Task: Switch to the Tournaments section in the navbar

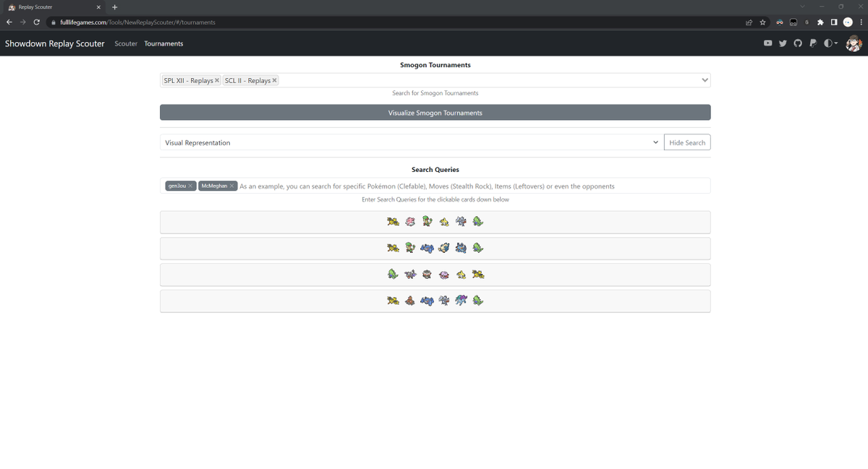Action: [x=163, y=43]
